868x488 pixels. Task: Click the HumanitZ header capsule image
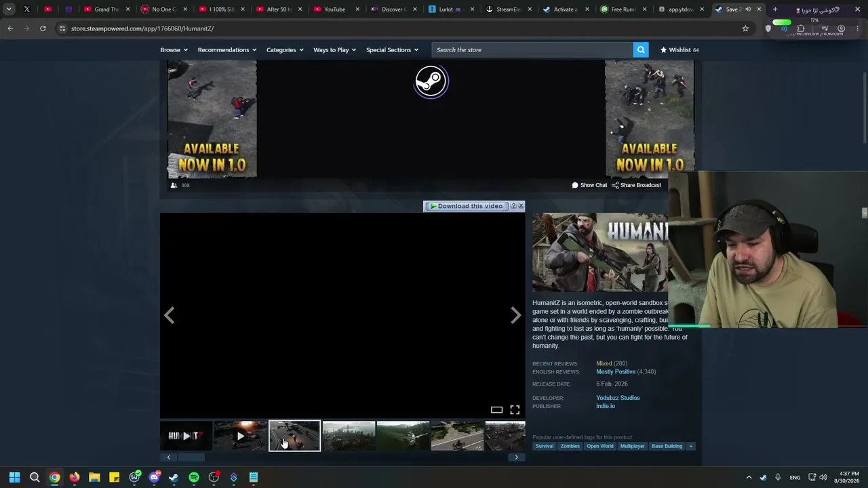click(x=600, y=253)
